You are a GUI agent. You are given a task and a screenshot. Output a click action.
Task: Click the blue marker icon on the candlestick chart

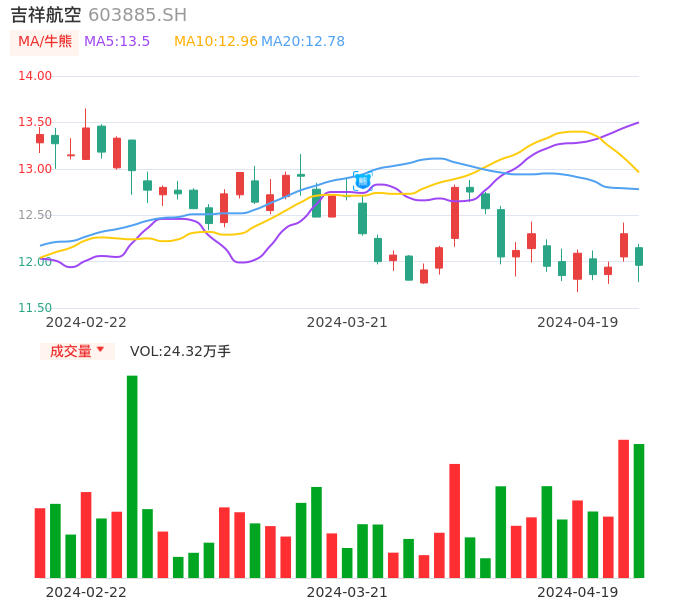pyautogui.click(x=362, y=181)
